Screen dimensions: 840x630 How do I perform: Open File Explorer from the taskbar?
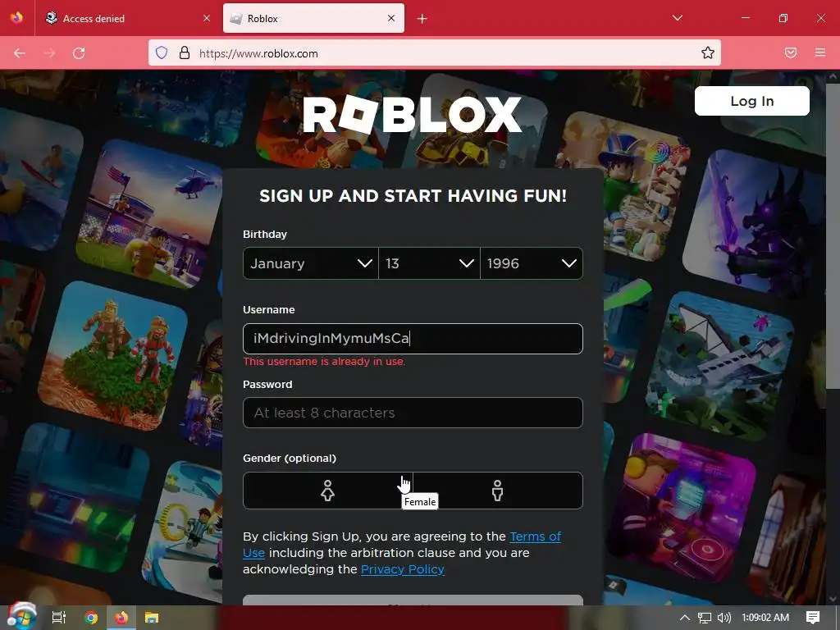click(x=152, y=618)
